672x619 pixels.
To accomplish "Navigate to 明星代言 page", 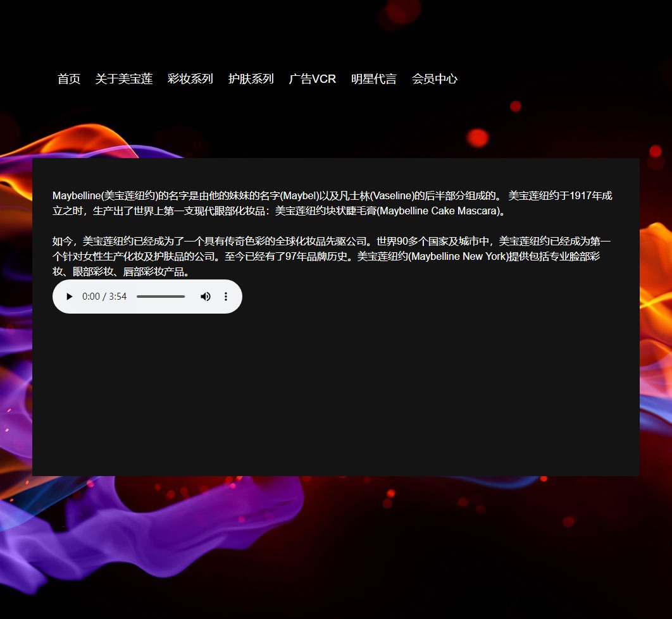I will pyautogui.click(x=374, y=79).
